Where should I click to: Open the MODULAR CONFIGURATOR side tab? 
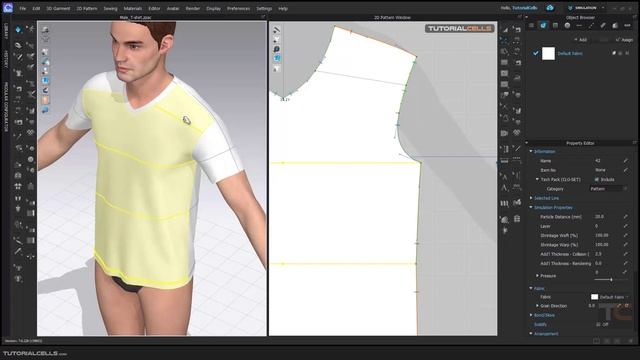pyautogui.click(x=6, y=107)
